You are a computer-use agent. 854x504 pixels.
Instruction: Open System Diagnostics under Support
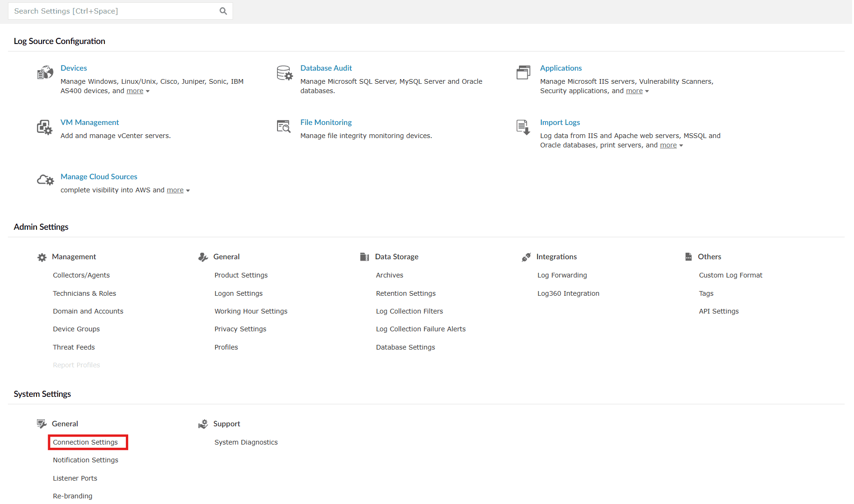click(x=246, y=442)
